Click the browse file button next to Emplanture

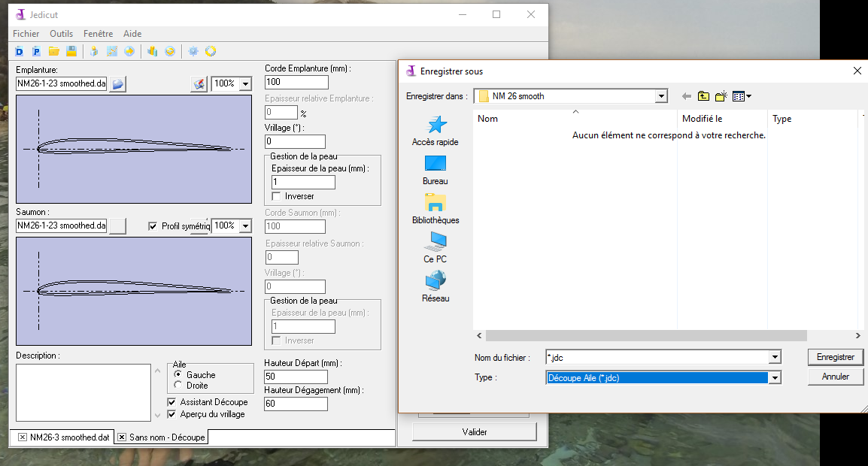pyautogui.click(x=118, y=83)
